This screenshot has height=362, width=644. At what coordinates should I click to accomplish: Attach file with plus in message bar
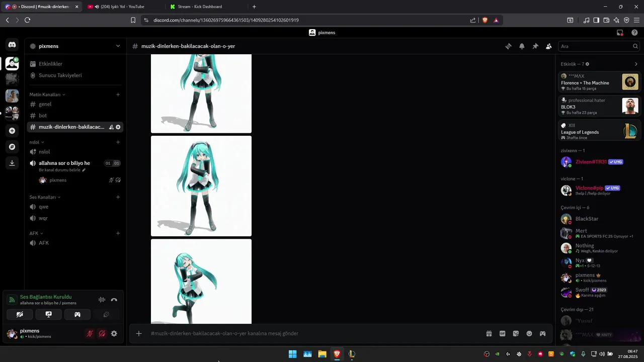[x=139, y=333]
